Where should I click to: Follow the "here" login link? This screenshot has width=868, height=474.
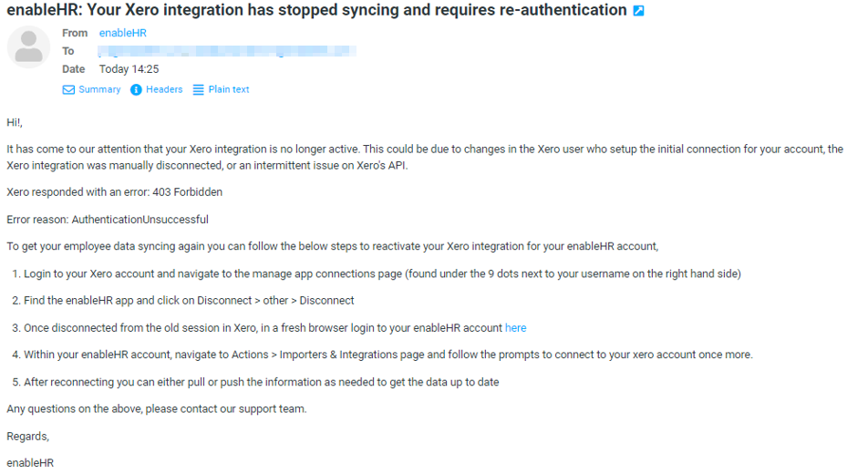tap(515, 328)
